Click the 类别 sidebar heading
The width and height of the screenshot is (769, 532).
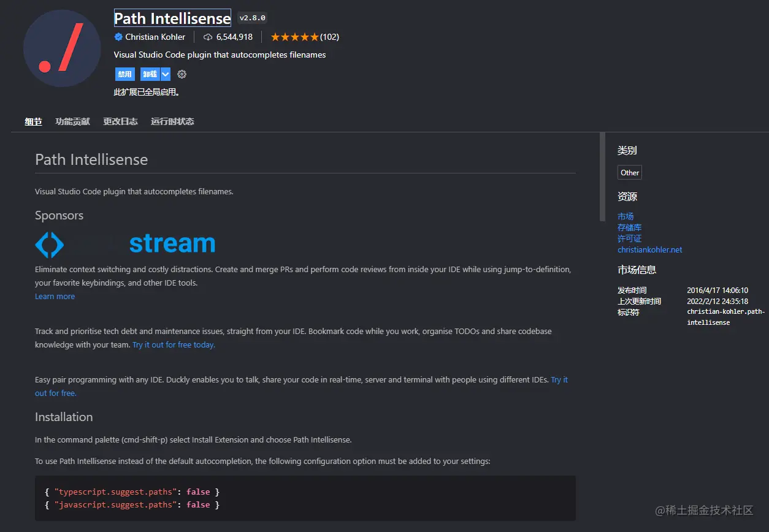pos(627,150)
